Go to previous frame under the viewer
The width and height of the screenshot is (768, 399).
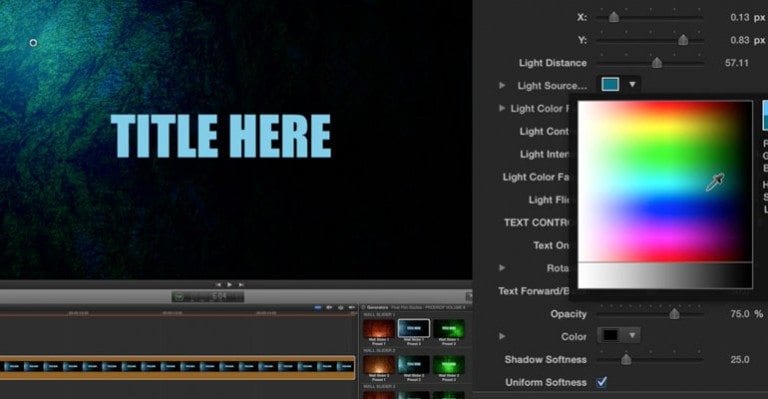click(218, 284)
